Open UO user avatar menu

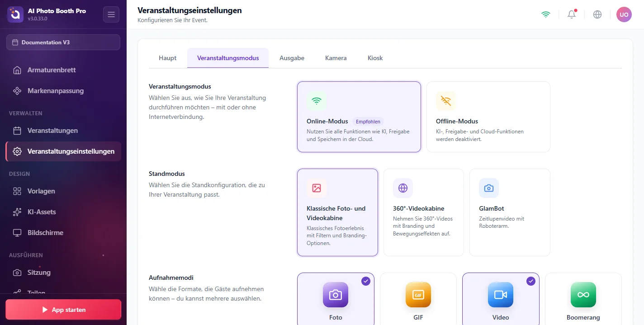624,14
